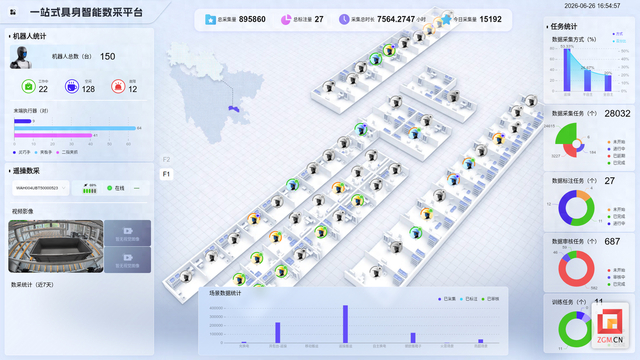Open the robot ID dropdown under 遥操数采

point(40,188)
